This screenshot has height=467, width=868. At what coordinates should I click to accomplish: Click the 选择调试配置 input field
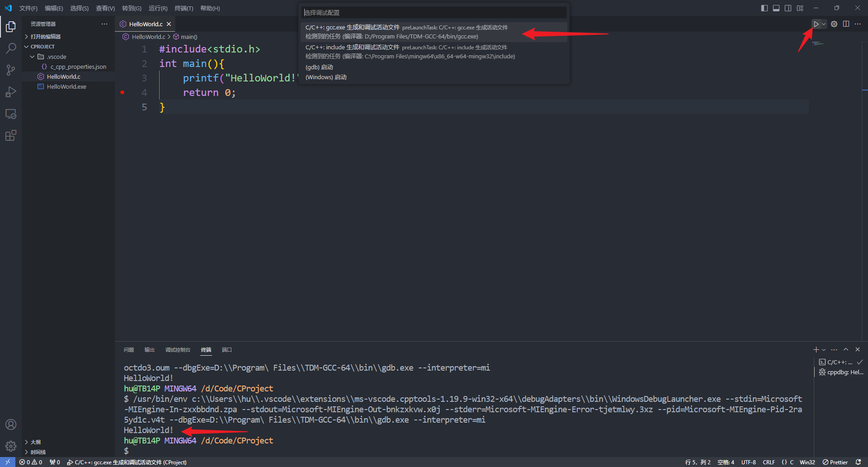pos(434,13)
